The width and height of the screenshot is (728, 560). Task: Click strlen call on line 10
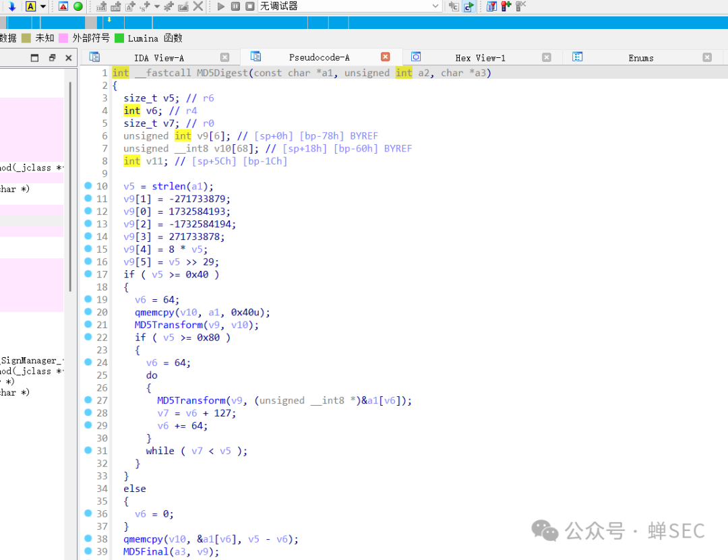pyautogui.click(x=169, y=186)
